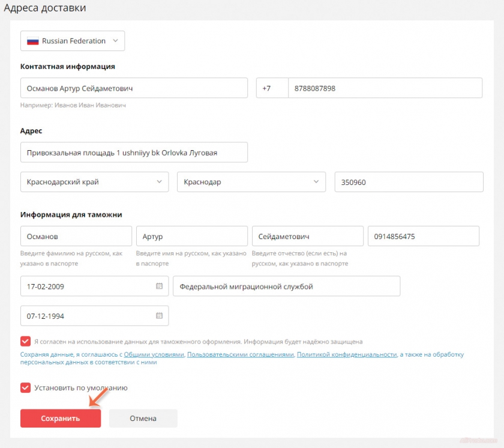Click the Russian flag icon in country selector

click(32, 41)
